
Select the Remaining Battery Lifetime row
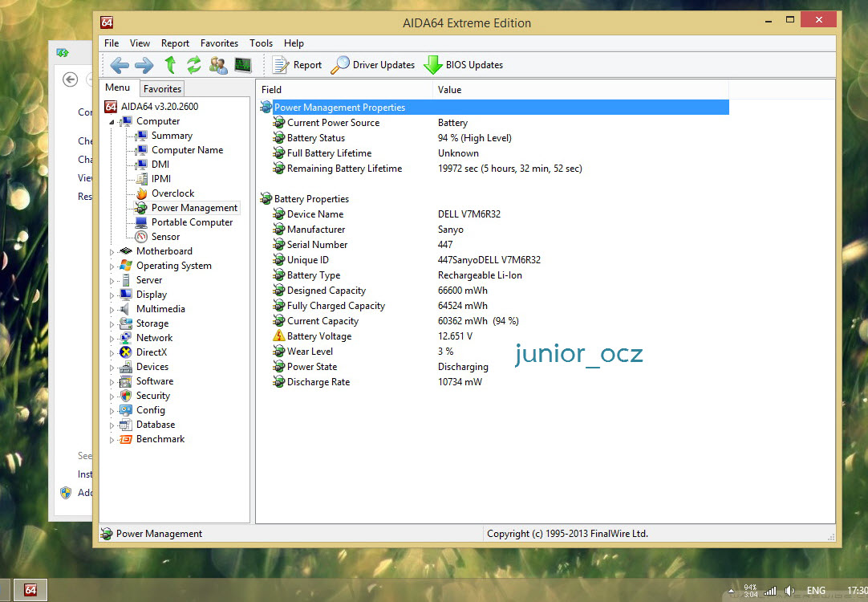point(494,169)
